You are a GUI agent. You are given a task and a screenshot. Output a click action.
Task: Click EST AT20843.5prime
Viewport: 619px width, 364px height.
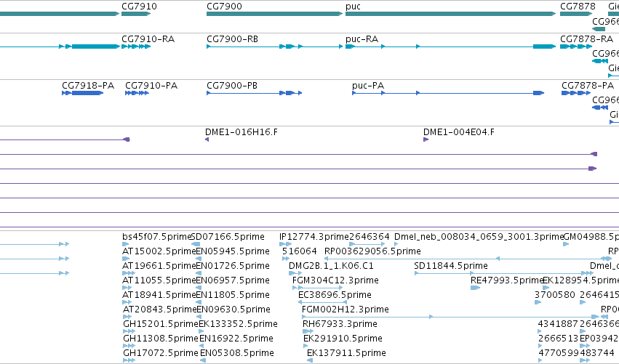tap(159, 310)
